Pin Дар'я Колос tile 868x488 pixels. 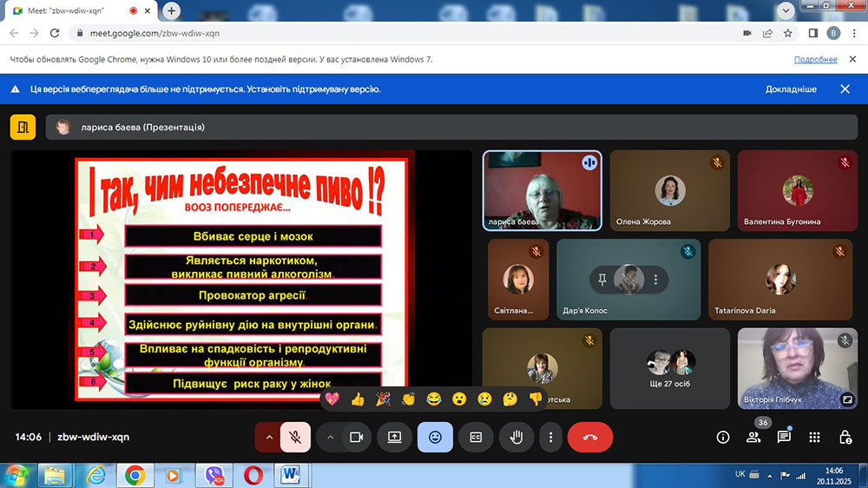point(601,280)
